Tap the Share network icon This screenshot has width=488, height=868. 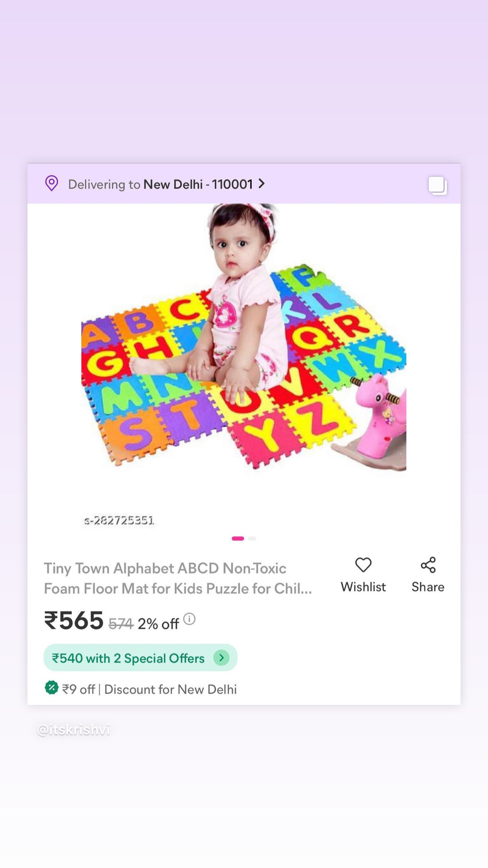[x=428, y=565]
